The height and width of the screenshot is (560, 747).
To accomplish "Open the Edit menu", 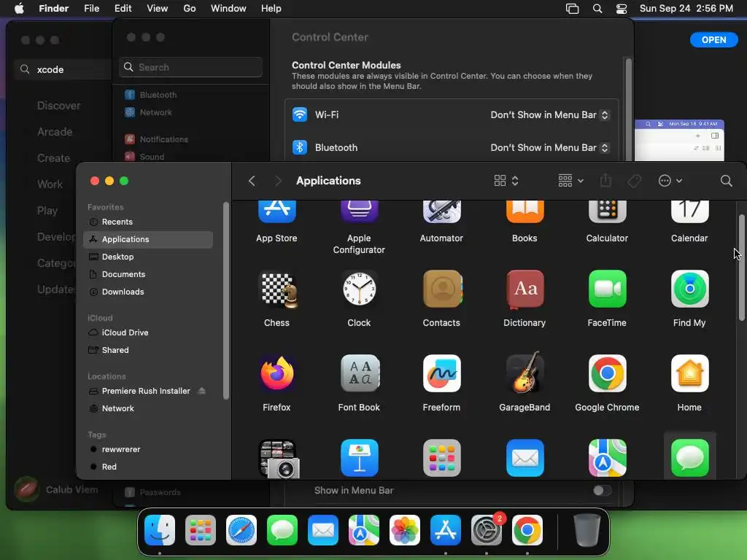I will tap(123, 9).
